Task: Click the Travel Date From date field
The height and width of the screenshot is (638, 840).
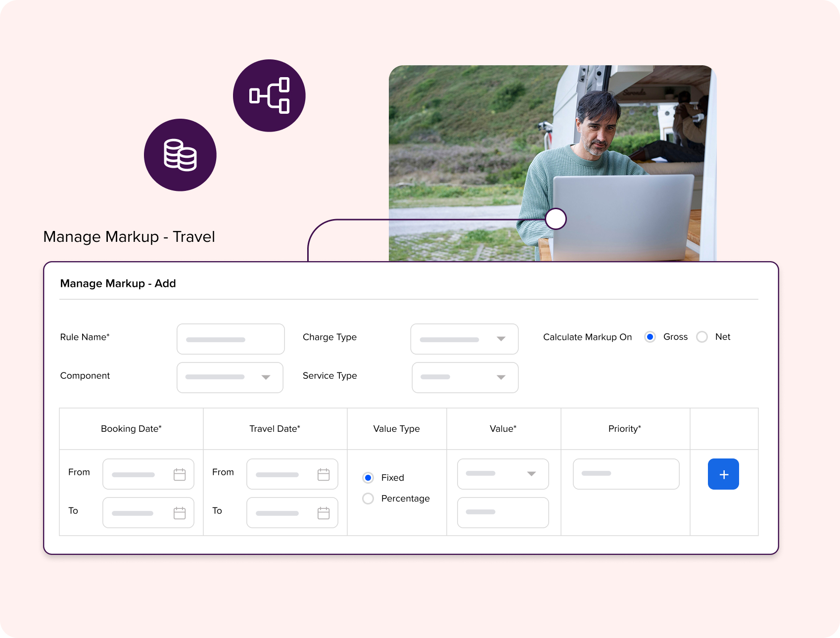Action: pyautogui.click(x=292, y=474)
